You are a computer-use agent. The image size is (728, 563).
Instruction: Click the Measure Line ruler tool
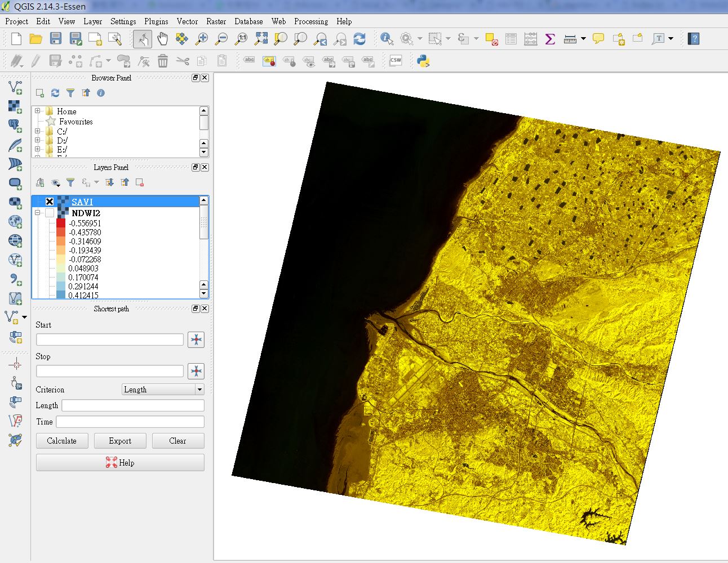(570, 39)
